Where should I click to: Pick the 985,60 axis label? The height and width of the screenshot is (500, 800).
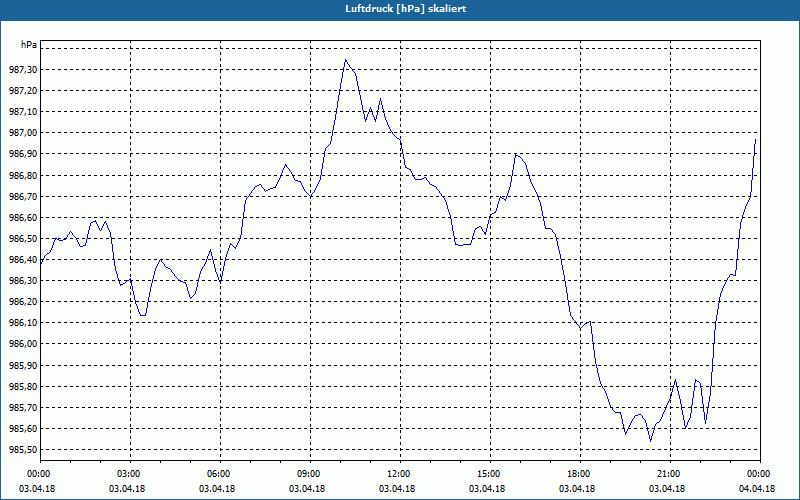click(23, 429)
